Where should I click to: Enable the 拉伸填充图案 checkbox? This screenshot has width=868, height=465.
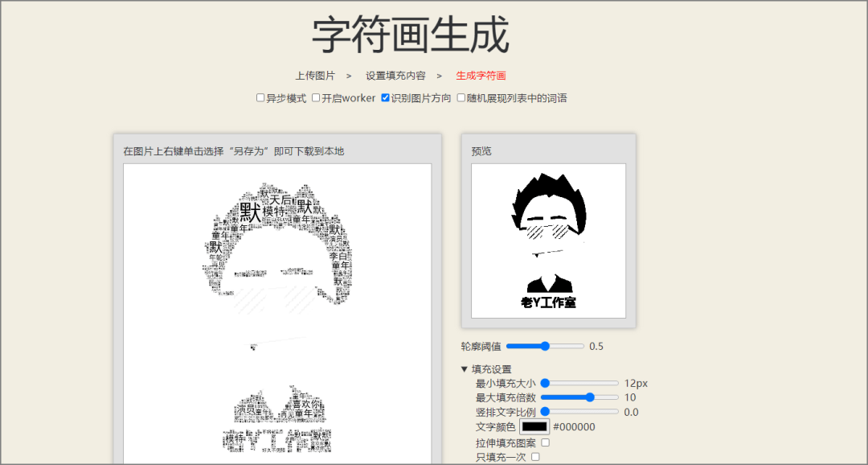[x=545, y=442]
